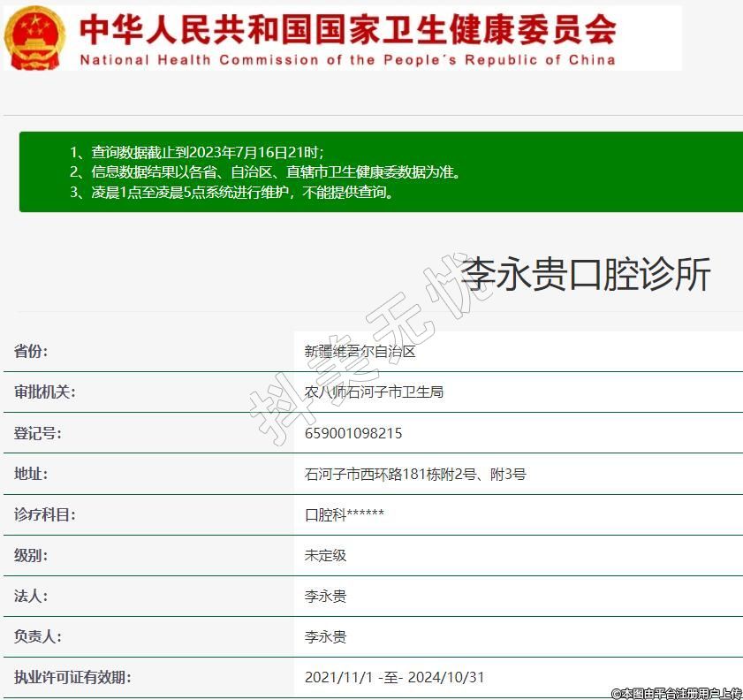Click the 李永贵 name in the 负责人 row
Image resolution: width=743 pixels, height=700 pixels.
click(325, 636)
